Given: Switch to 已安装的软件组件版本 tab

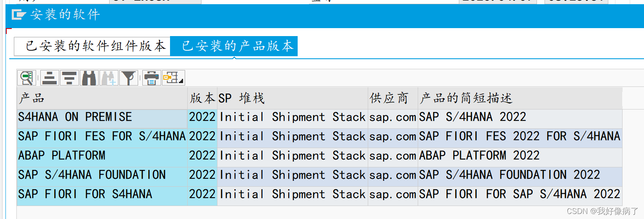Looking at the screenshot, I should point(92,46).
